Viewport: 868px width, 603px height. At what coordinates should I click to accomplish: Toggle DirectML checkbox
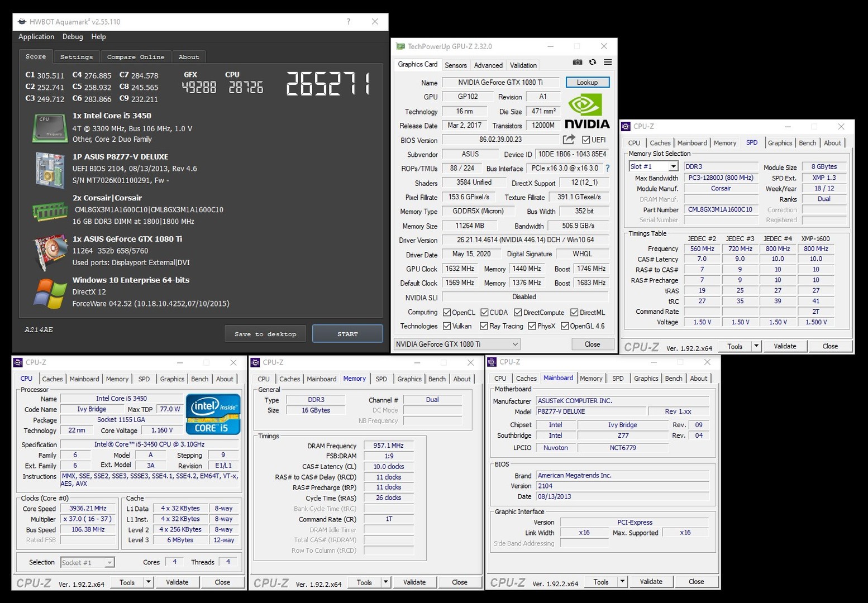point(574,312)
